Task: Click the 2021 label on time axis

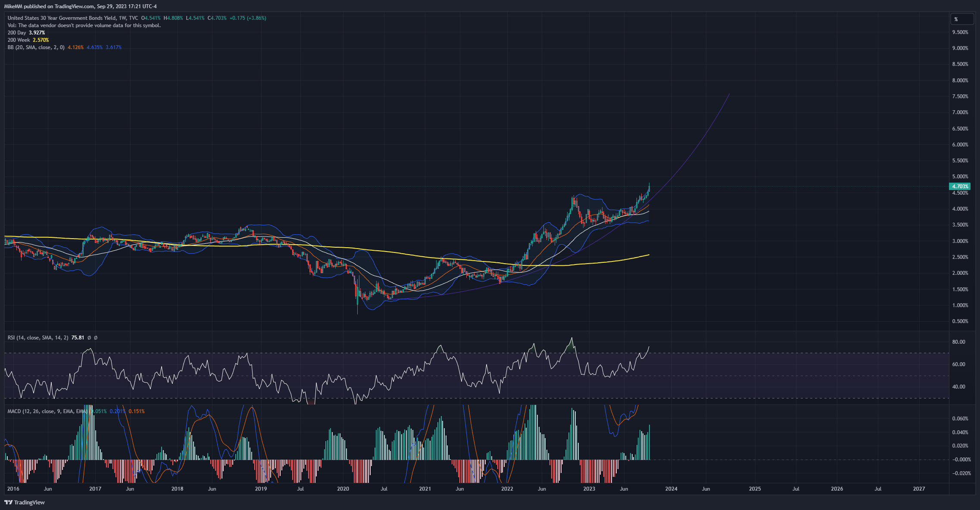Action: click(x=425, y=489)
